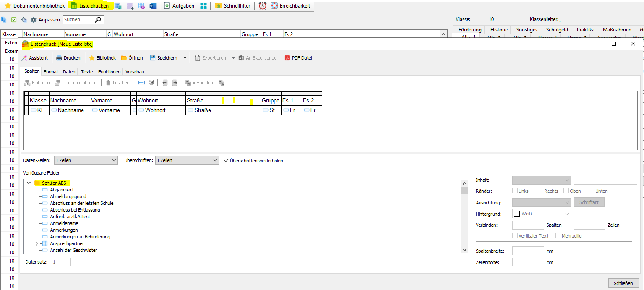This screenshot has height=290, width=644.
Task: Uncheck Überschriften wiederholen checkbox
Action: coord(227,160)
